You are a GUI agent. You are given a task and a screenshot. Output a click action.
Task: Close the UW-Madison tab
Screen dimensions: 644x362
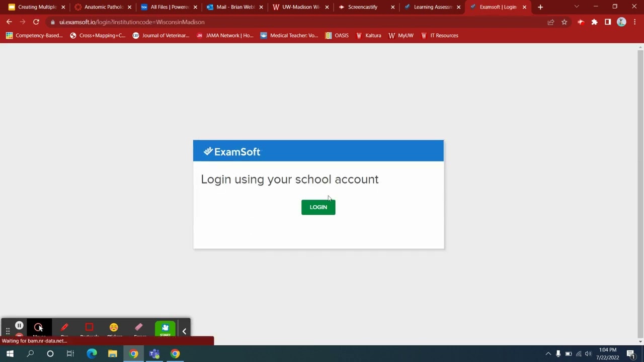tap(327, 7)
